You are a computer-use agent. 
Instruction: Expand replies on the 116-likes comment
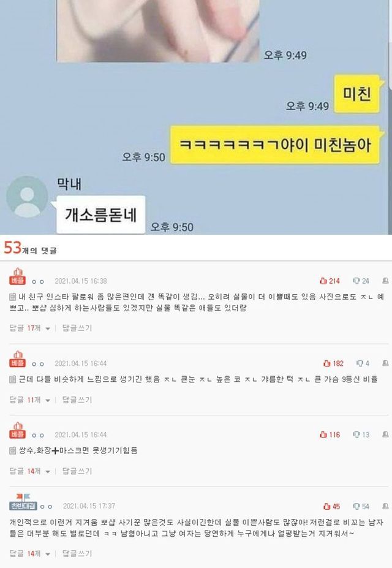pos(48,472)
